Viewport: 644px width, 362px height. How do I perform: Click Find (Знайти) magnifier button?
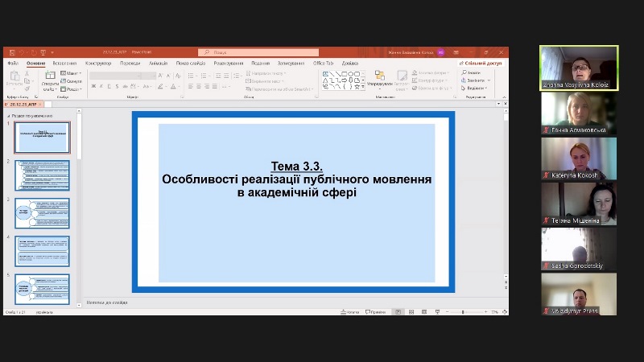click(x=471, y=72)
